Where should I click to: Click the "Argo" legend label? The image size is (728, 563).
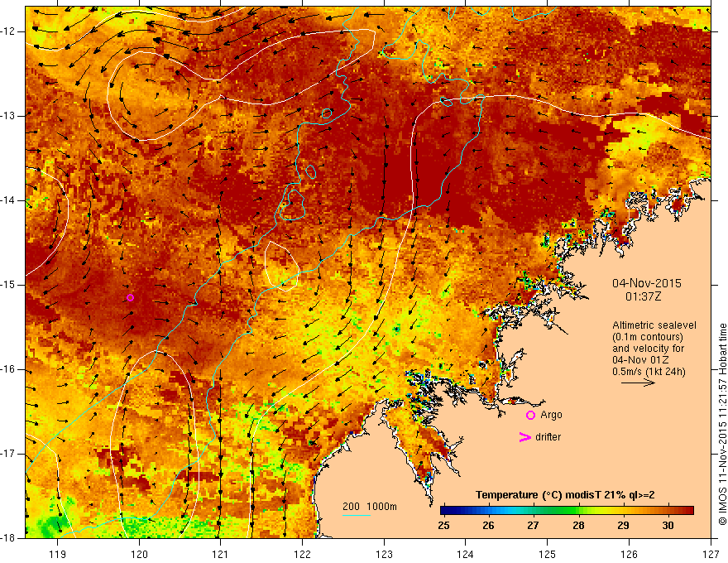[551, 416]
